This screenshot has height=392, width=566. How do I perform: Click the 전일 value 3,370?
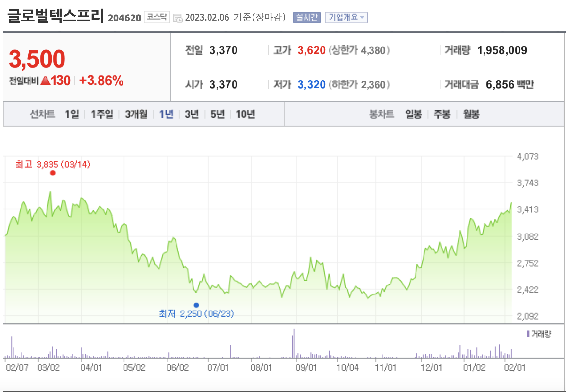click(x=223, y=50)
